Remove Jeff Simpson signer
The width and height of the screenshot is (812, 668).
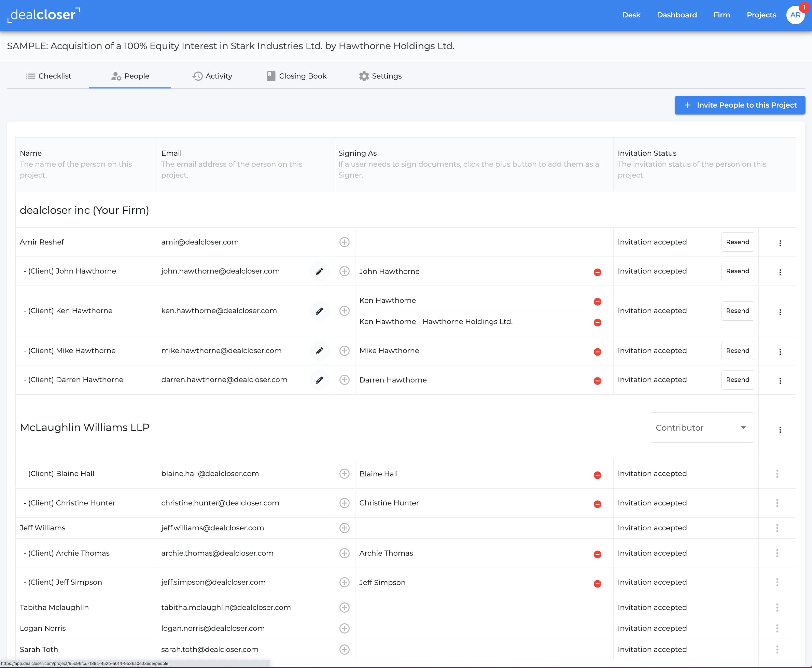(x=597, y=584)
